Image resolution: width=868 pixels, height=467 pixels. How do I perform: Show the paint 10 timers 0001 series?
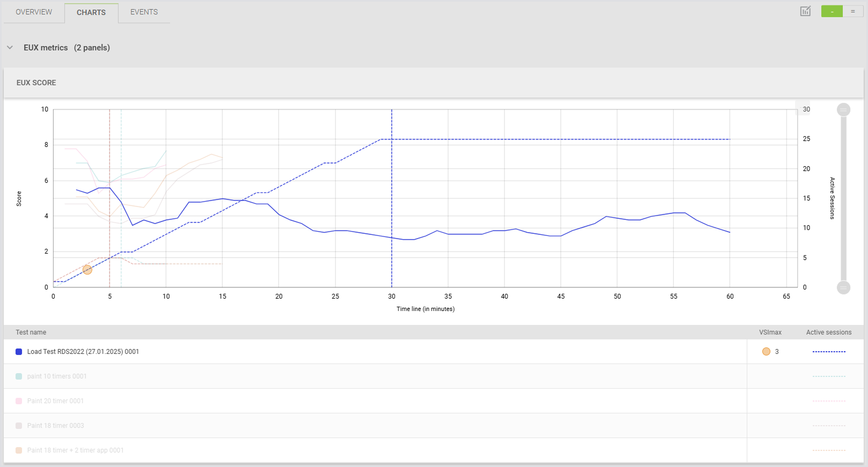(57, 376)
